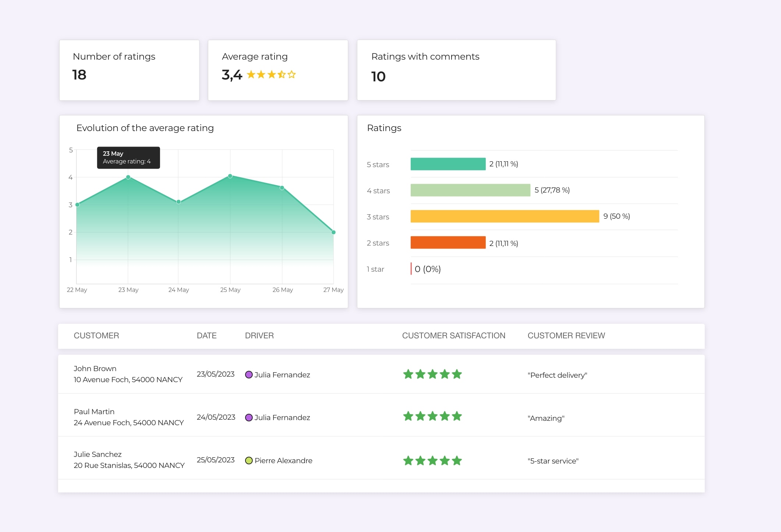Select the "Perfect delivery" review text

coord(557,375)
